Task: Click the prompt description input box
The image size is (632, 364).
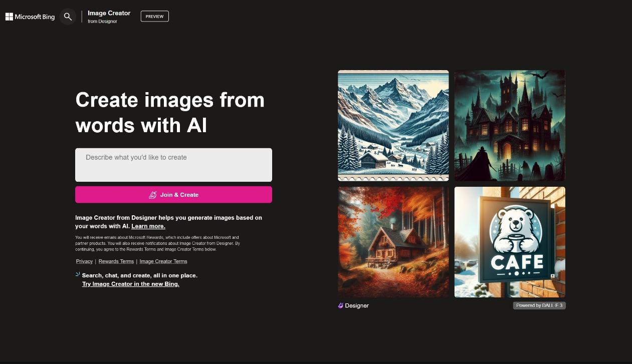Action: pos(173,165)
